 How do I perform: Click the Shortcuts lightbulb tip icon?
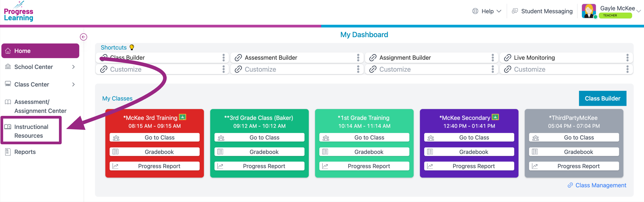click(132, 47)
